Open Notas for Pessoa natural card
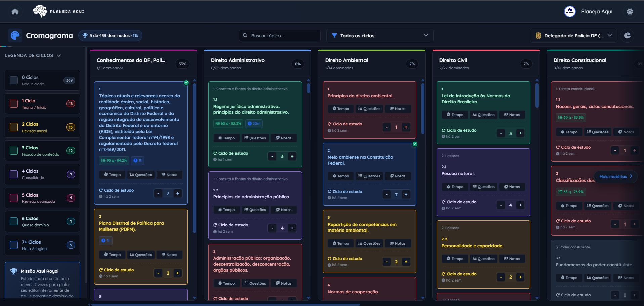The height and width of the screenshot is (306, 644). 512,187
